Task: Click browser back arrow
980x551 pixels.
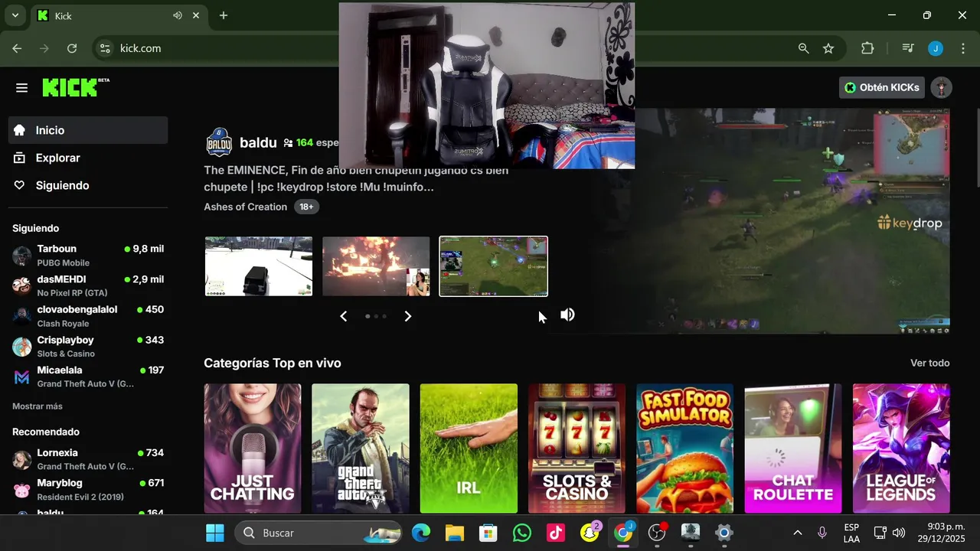Action: 17,48
